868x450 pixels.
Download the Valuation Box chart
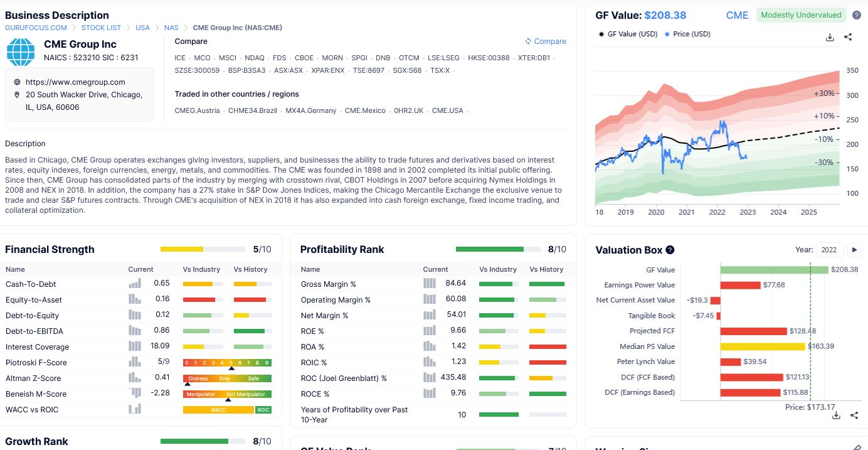pyautogui.click(x=836, y=415)
